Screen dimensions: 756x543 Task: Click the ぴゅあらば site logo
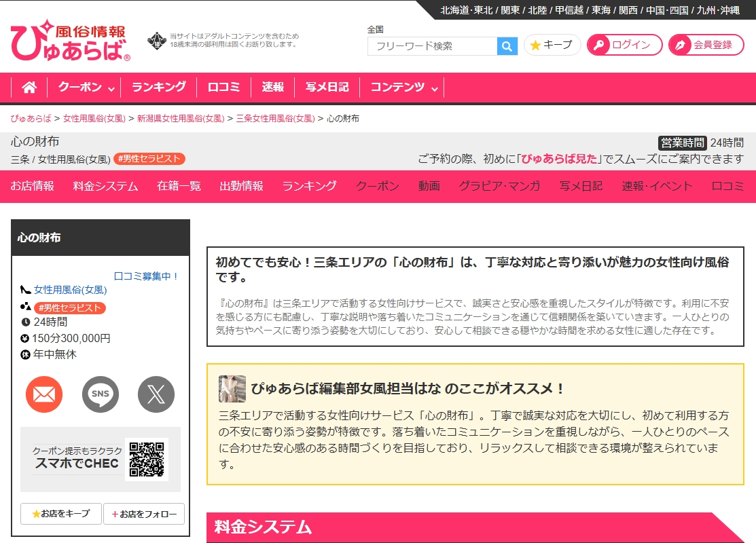(70, 41)
